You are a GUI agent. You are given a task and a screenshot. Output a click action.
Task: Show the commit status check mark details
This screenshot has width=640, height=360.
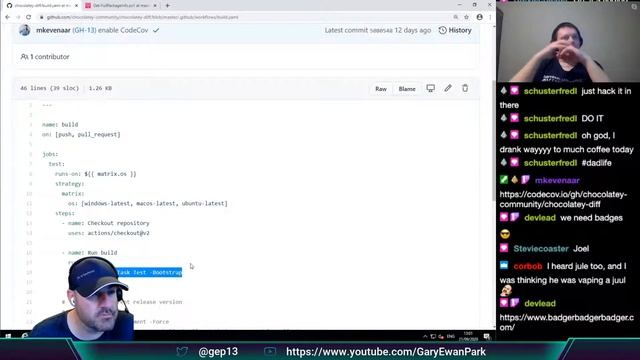pos(156,30)
